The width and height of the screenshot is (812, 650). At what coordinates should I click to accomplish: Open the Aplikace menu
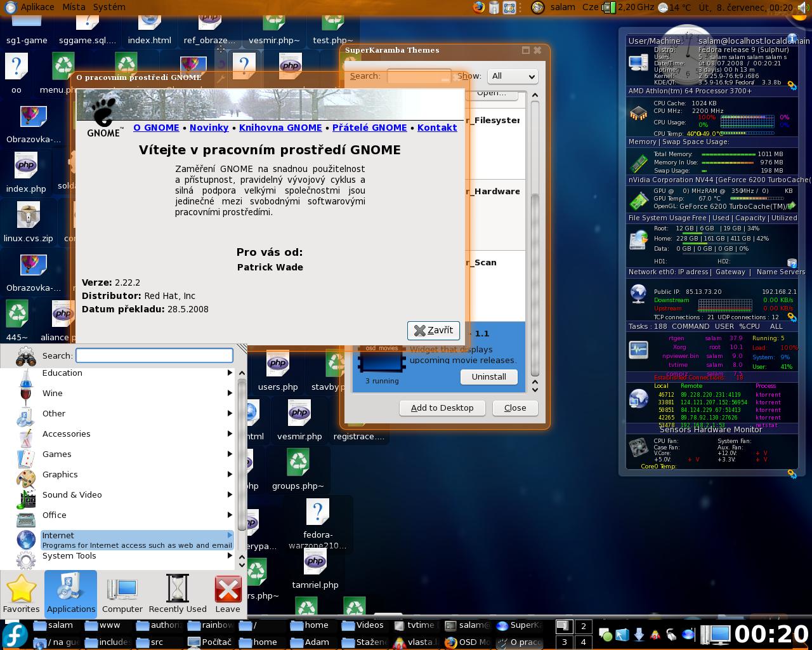(30, 8)
